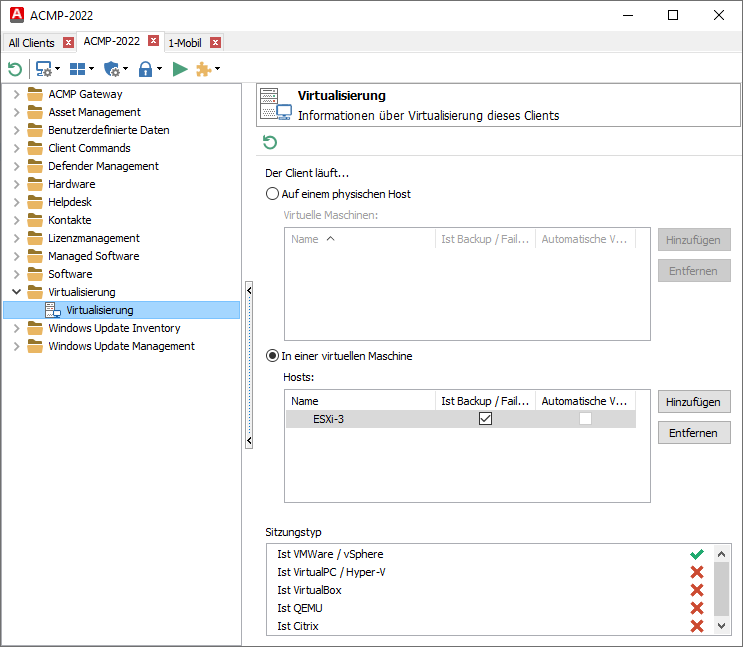Select 'Auf einem physischen Host' radio button
Screen dimensions: 743x647
click(272, 194)
